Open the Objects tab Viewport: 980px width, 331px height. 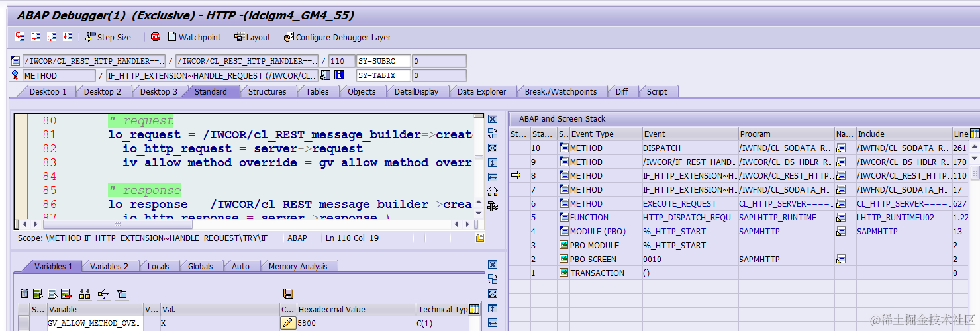pyautogui.click(x=362, y=91)
